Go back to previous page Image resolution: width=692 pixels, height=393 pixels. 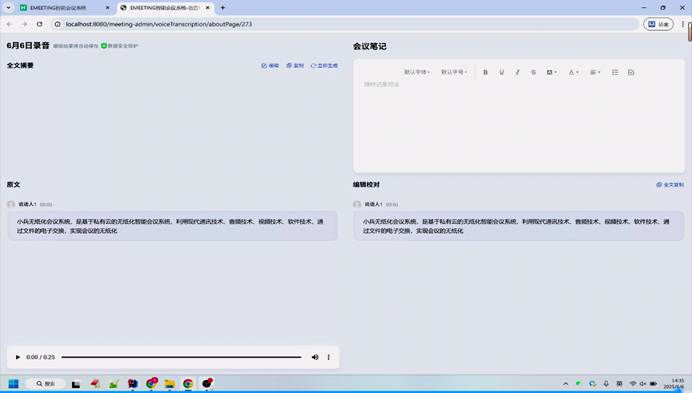(9, 24)
